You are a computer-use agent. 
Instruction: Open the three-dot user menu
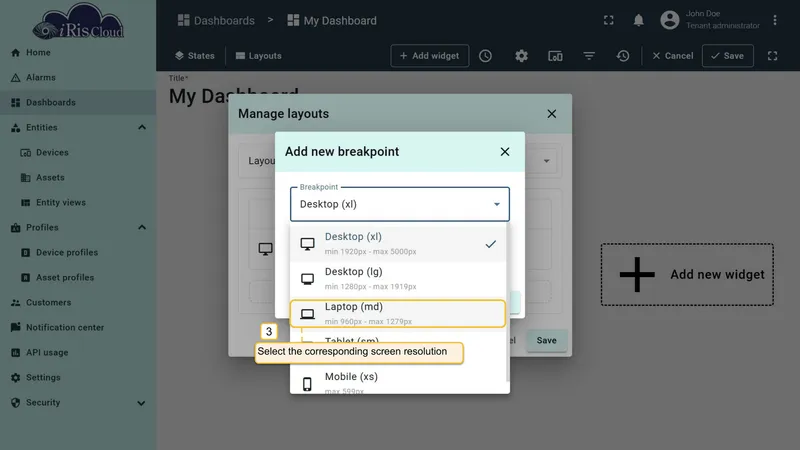[774, 20]
